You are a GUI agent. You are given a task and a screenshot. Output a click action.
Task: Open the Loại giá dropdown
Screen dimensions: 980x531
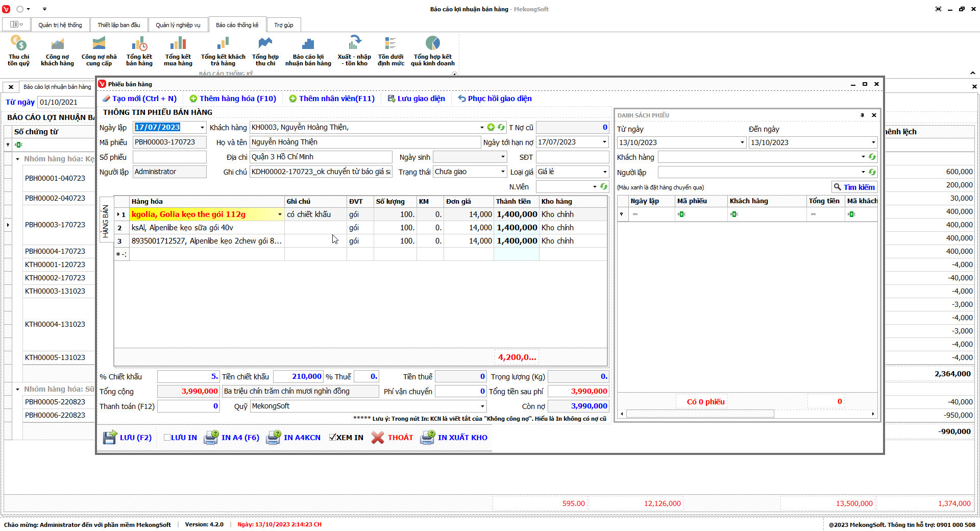(x=605, y=172)
